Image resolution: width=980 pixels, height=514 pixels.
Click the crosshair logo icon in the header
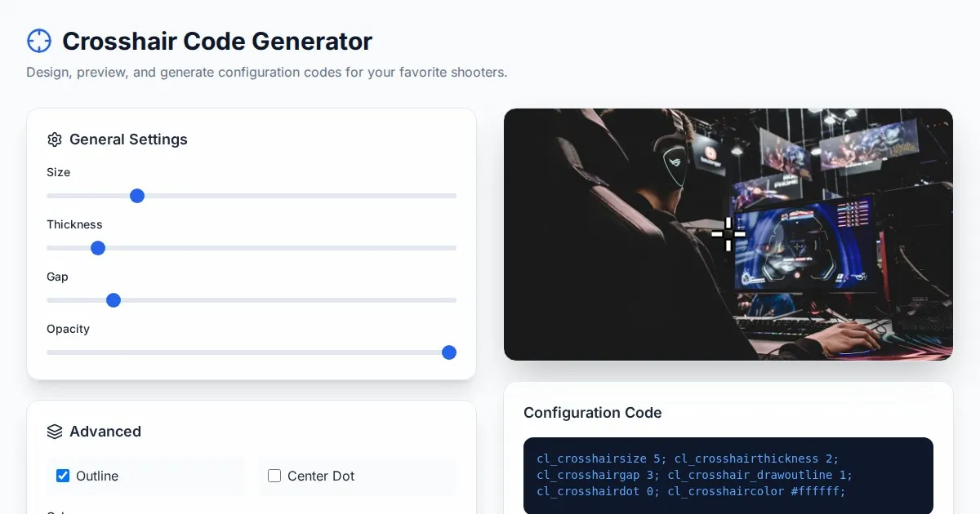(39, 41)
